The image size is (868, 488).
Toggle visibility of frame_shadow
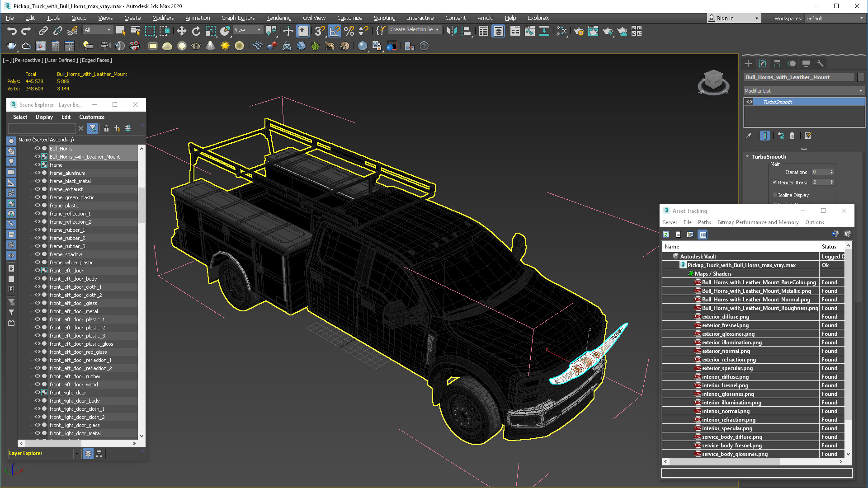(38, 254)
